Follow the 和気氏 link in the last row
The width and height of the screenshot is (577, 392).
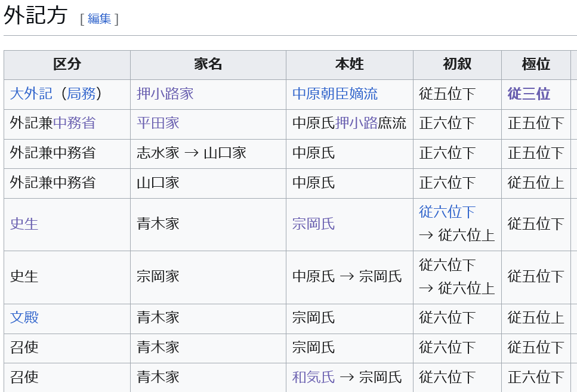[x=313, y=378]
